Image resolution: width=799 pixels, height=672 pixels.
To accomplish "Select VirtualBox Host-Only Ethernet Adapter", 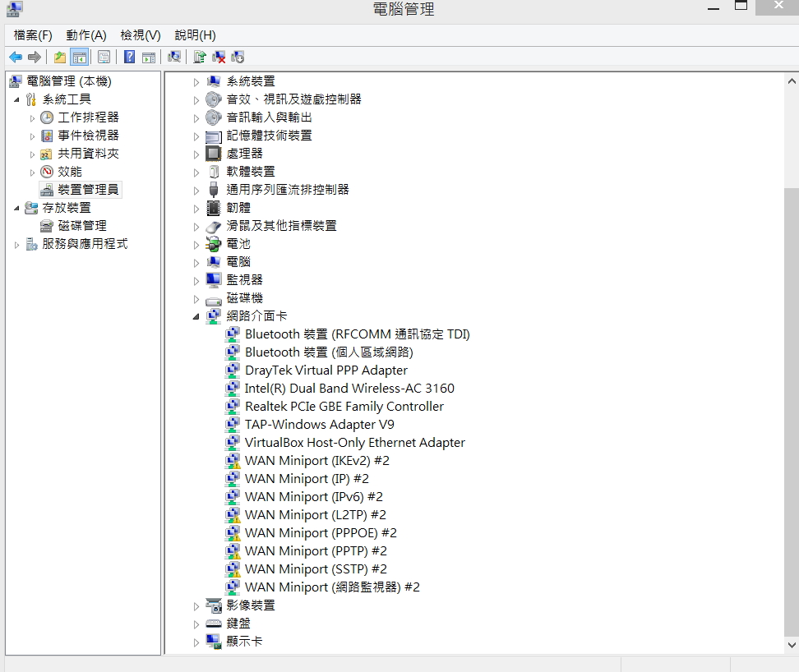I will tap(354, 443).
